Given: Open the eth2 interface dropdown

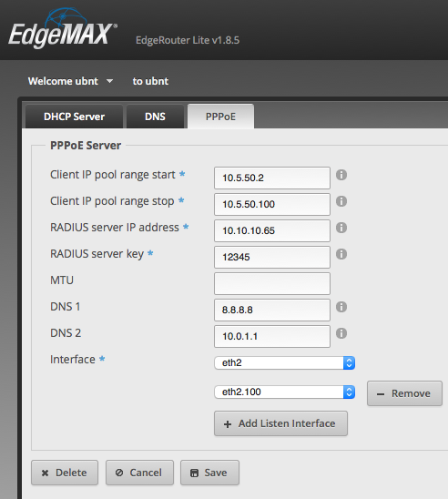Looking at the screenshot, I should (284, 362).
